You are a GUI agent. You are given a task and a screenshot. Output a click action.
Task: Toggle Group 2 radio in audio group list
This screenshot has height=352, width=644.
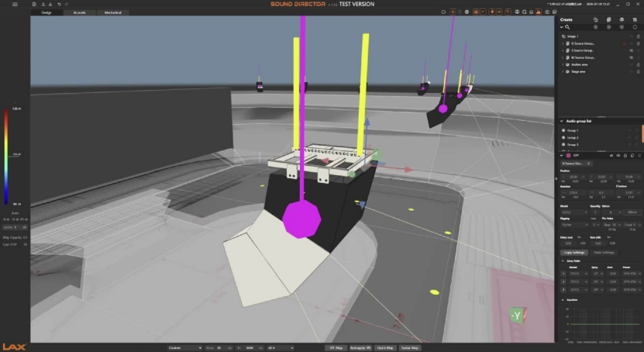563,137
